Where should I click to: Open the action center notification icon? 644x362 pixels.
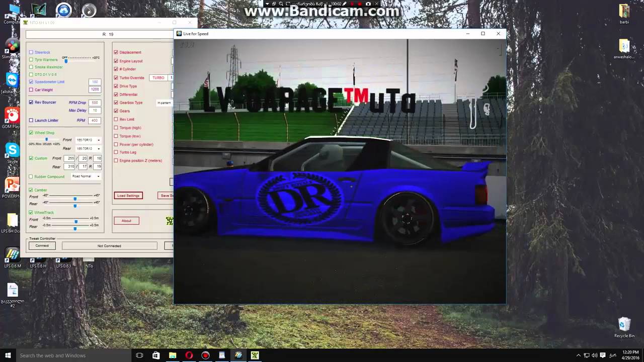tap(603, 355)
